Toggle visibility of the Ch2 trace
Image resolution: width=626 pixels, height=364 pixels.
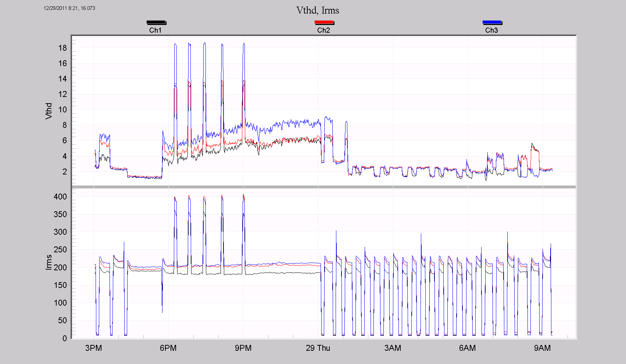click(x=325, y=22)
